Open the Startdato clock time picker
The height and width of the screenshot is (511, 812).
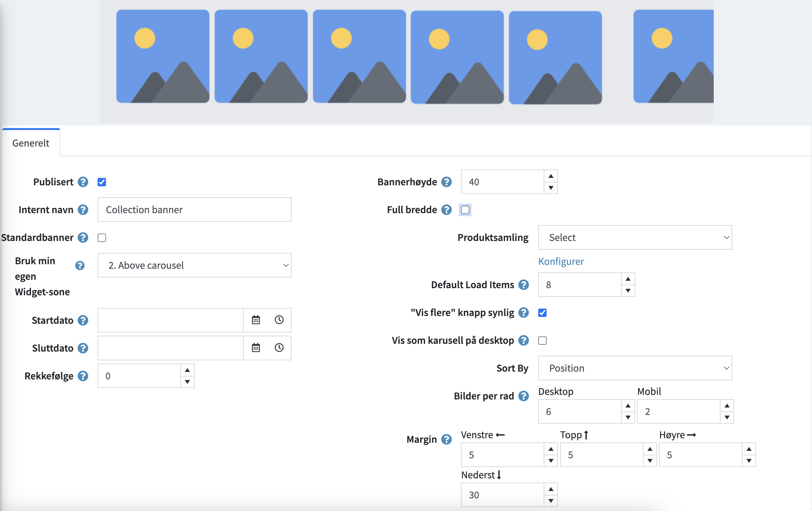point(279,320)
